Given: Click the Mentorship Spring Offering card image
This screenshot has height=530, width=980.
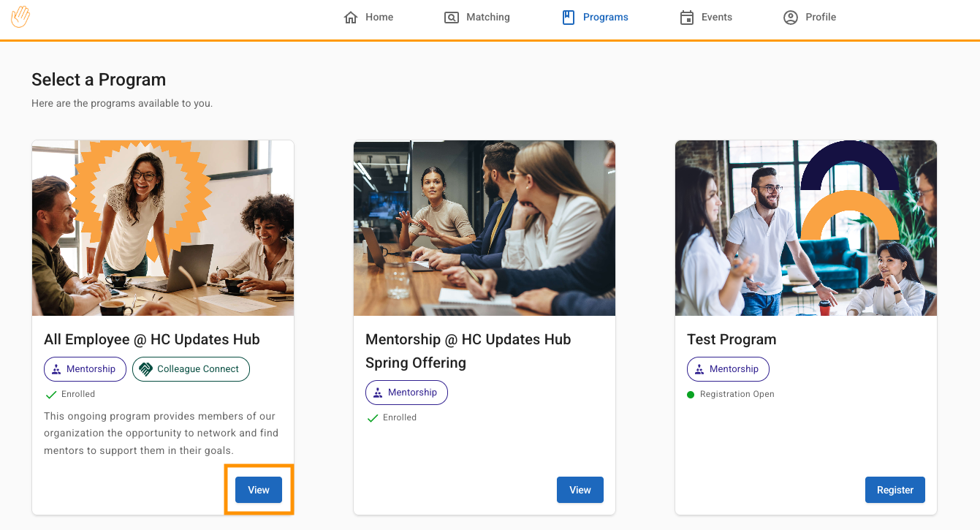Looking at the screenshot, I should point(485,228).
